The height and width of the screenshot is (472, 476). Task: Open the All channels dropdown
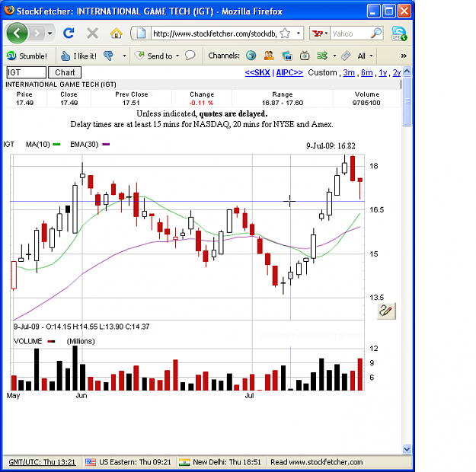tap(365, 56)
